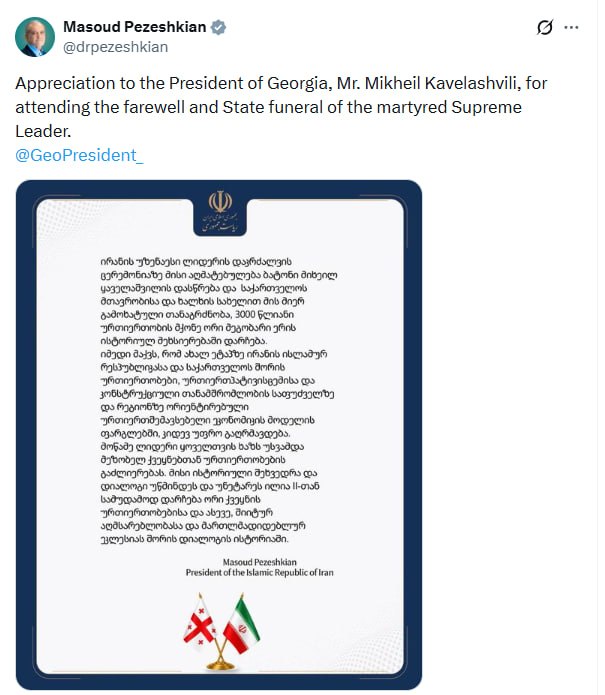This screenshot has height=695, width=605.
Task: Click the golden flag stand base
Action: 220,665
